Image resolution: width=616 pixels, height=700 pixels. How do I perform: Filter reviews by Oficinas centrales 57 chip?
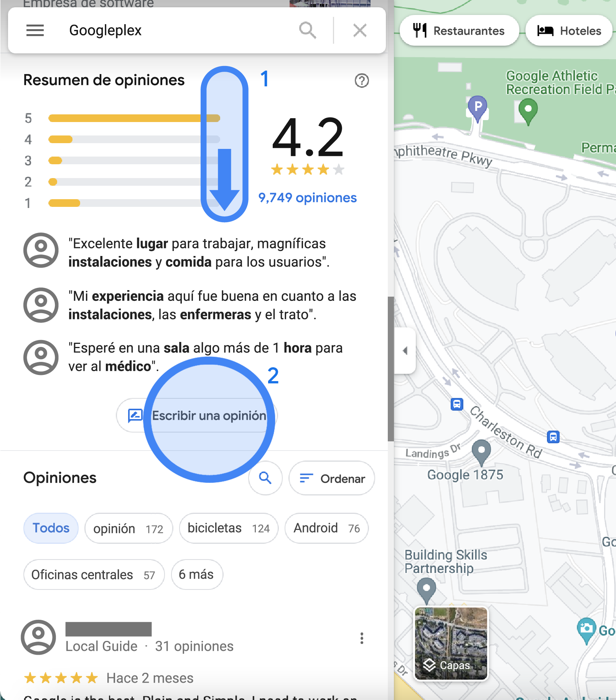(x=94, y=575)
